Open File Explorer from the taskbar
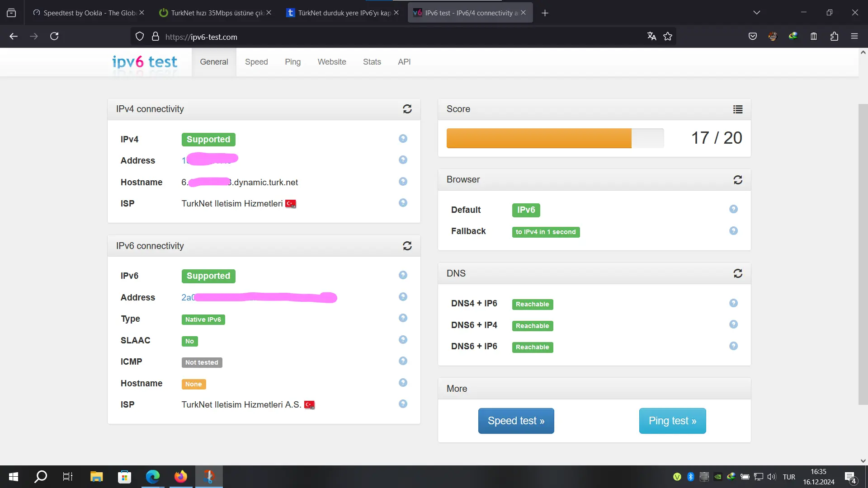Image resolution: width=868 pixels, height=488 pixels. (96, 477)
